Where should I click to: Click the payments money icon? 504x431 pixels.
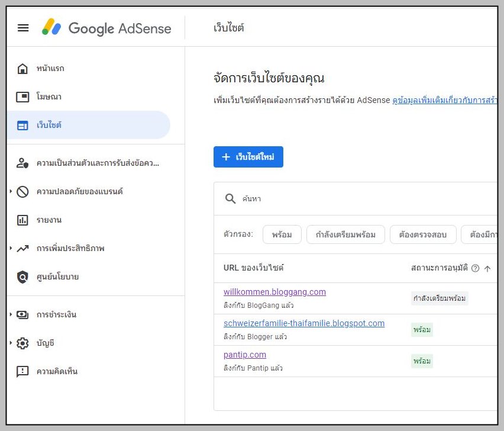22,314
